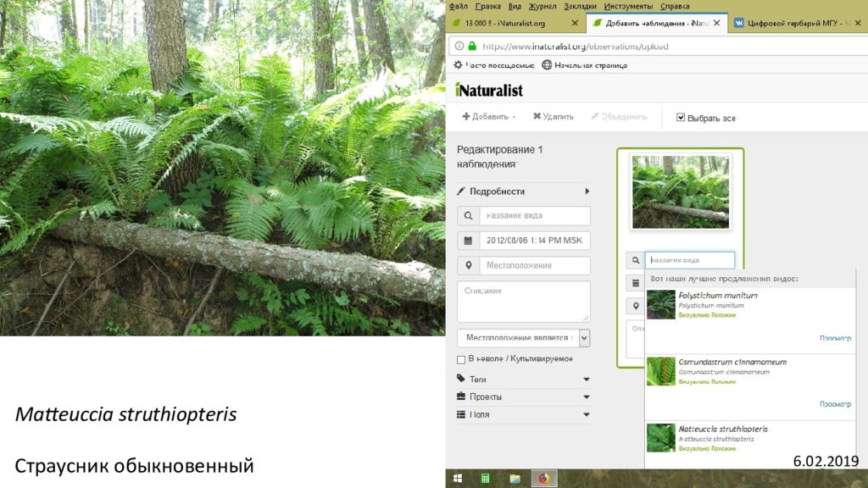Expand the Подробности section arrow
This screenshot has height=488, width=868.
(x=587, y=191)
